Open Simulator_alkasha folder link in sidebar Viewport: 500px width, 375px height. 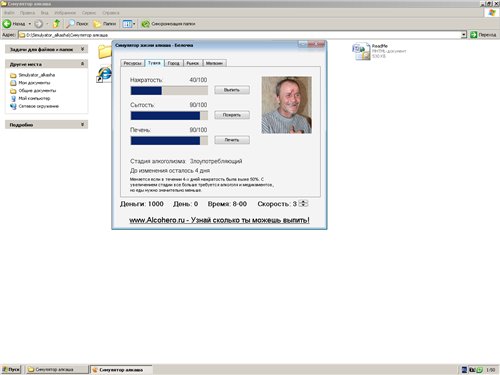coord(37,75)
